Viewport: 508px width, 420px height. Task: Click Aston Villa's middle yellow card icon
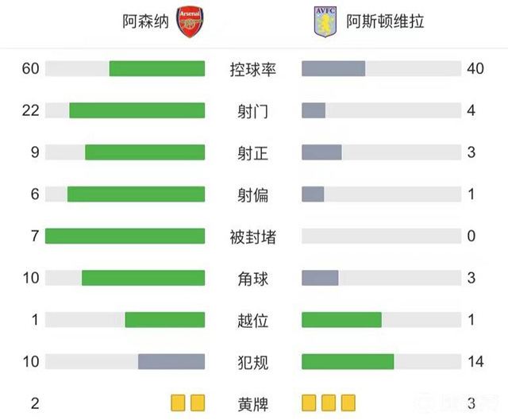point(329,403)
